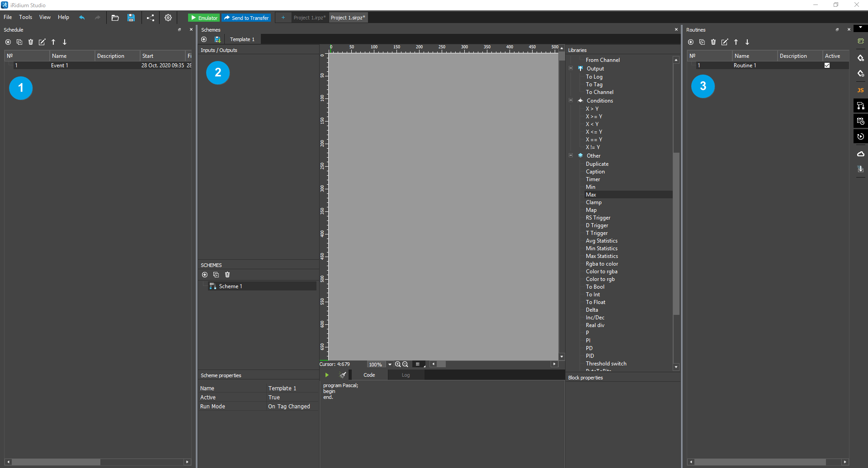
Task: Click the canvas horizontal scrollbar thumb
Action: (x=441, y=364)
